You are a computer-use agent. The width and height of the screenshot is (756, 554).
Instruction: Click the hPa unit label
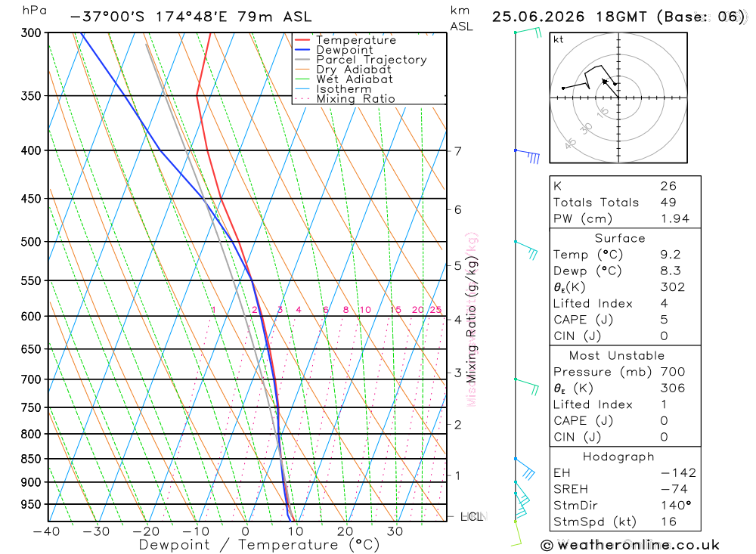(x=35, y=11)
